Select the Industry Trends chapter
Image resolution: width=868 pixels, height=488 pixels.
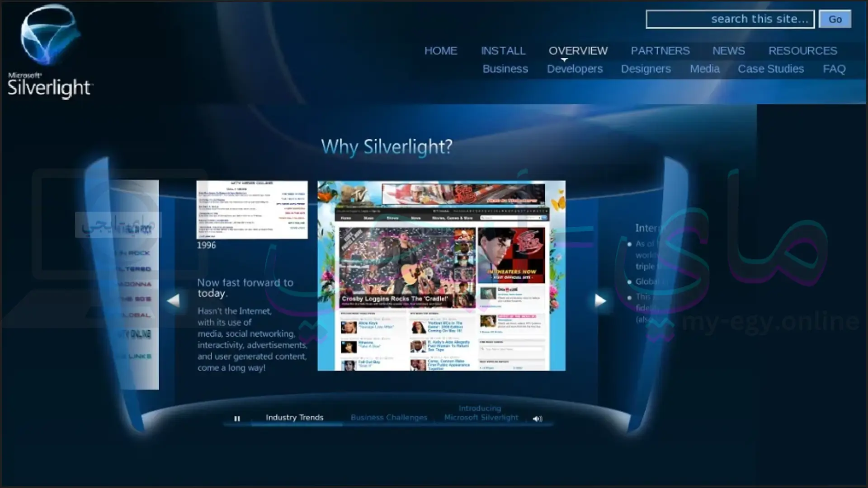point(294,418)
